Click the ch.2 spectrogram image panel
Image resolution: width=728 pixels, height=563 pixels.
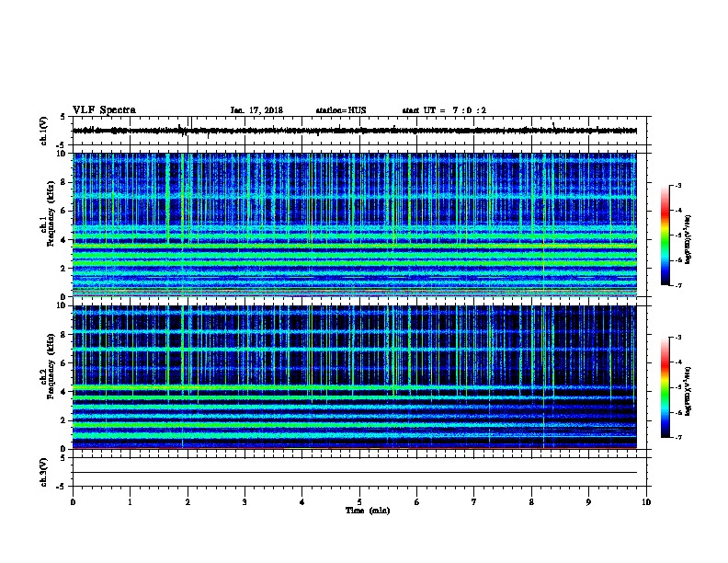pyautogui.click(x=355, y=377)
